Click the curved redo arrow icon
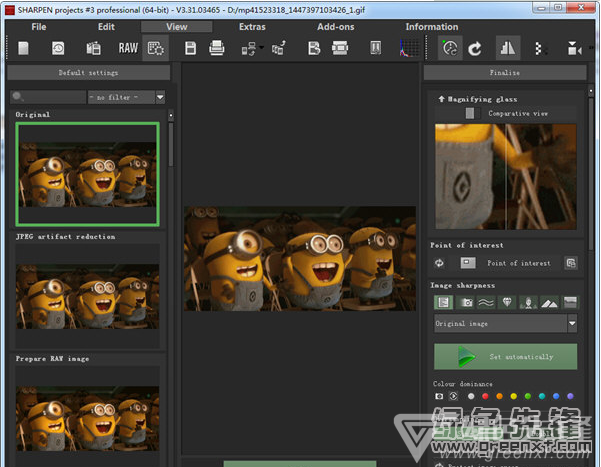The image size is (601, 467). [x=475, y=49]
